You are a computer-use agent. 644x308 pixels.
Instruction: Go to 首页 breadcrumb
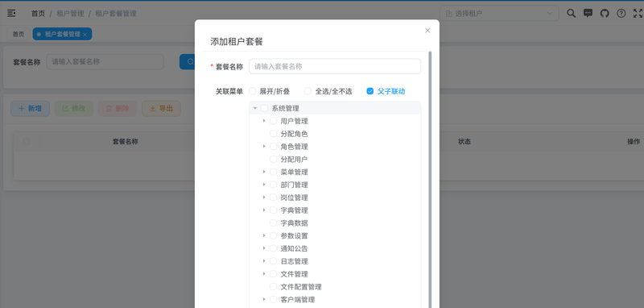38,14
